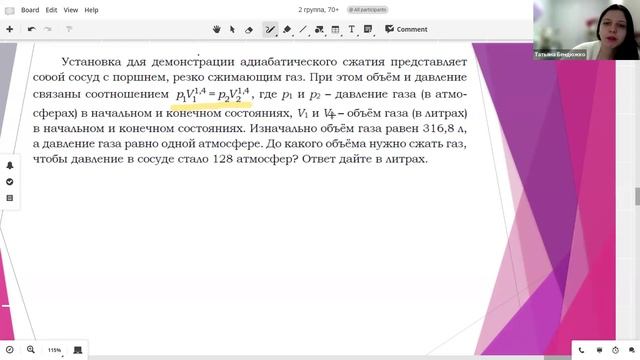Select the pen drawing tool

click(270, 29)
